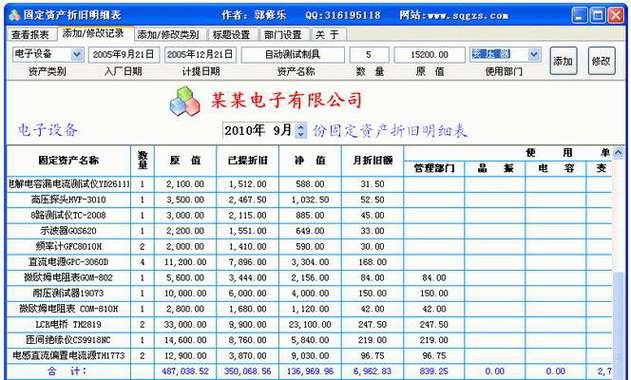Click total original value 487,038.52
Viewport: 631px width, 380px height.
(x=185, y=371)
